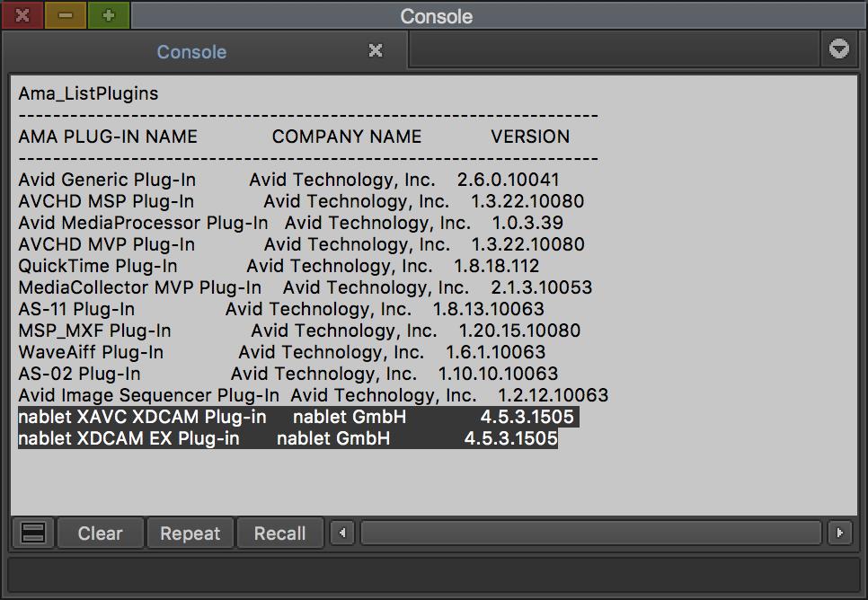The image size is (868, 600).
Task: Minimize the Console window with yellow button
Action: pos(66,15)
